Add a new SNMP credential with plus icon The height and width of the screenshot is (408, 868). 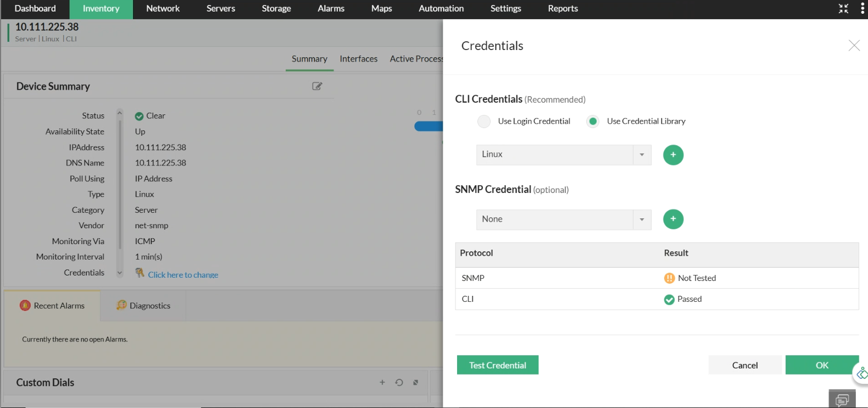click(x=673, y=219)
